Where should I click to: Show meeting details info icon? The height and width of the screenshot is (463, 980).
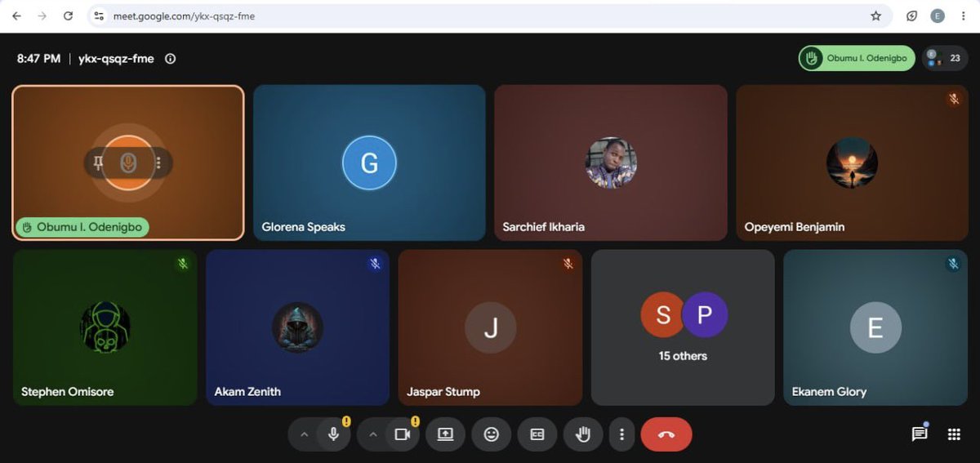coord(170,59)
